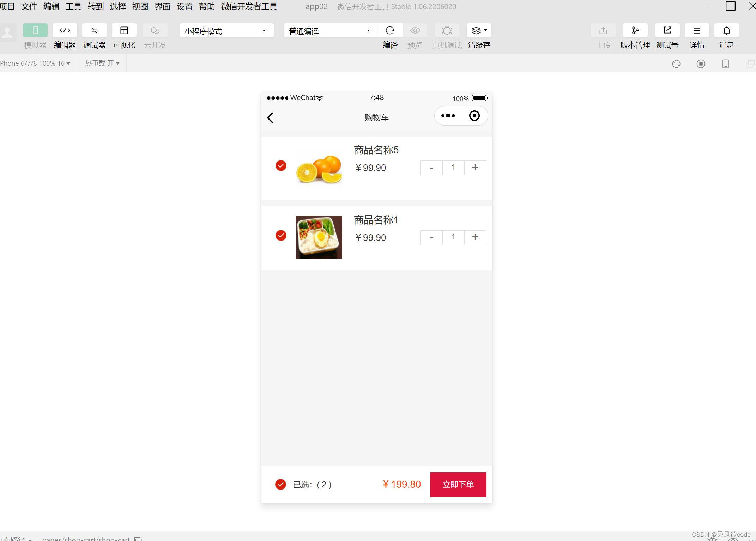This screenshot has height=541, width=756.
Task: Open the 调试器 debugger
Action: click(x=94, y=35)
